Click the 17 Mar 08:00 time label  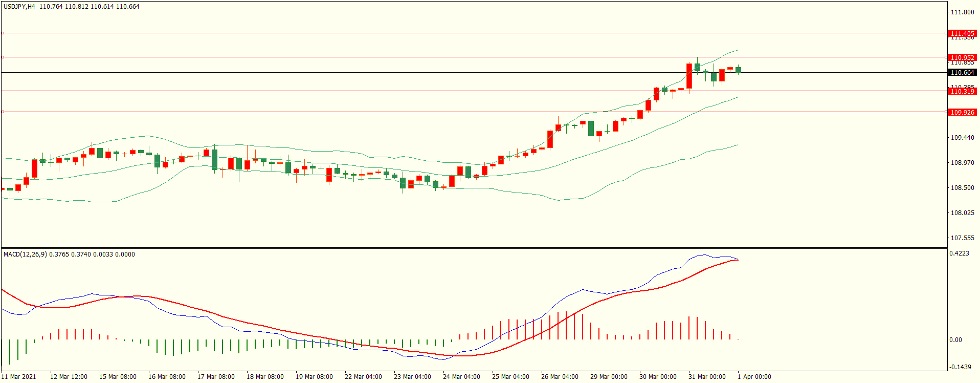pyautogui.click(x=216, y=377)
